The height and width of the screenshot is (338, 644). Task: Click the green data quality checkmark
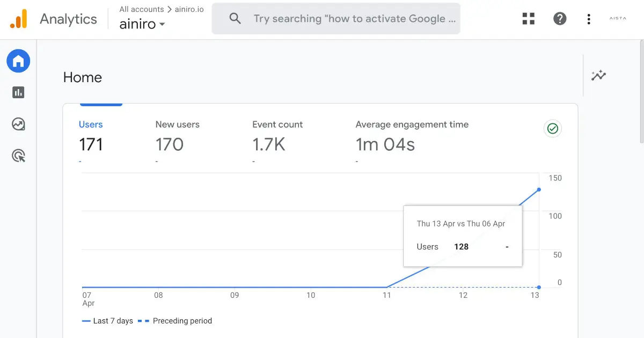click(x=552, y=129)
